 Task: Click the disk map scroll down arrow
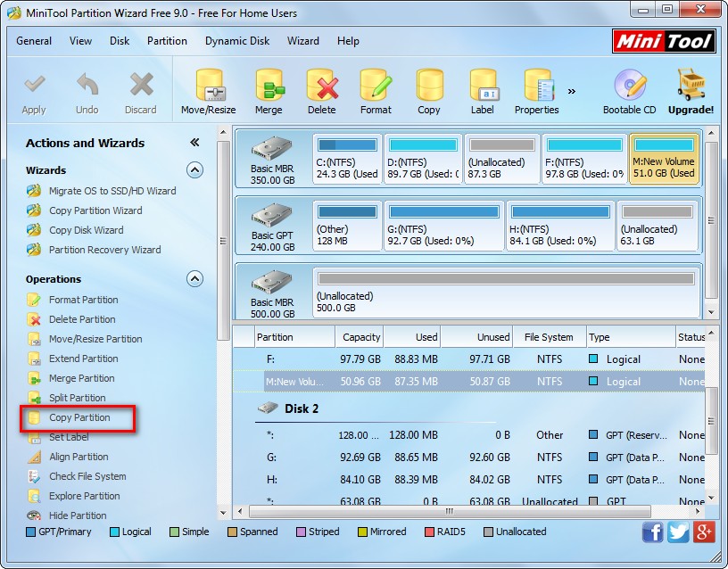pos(711,312)
